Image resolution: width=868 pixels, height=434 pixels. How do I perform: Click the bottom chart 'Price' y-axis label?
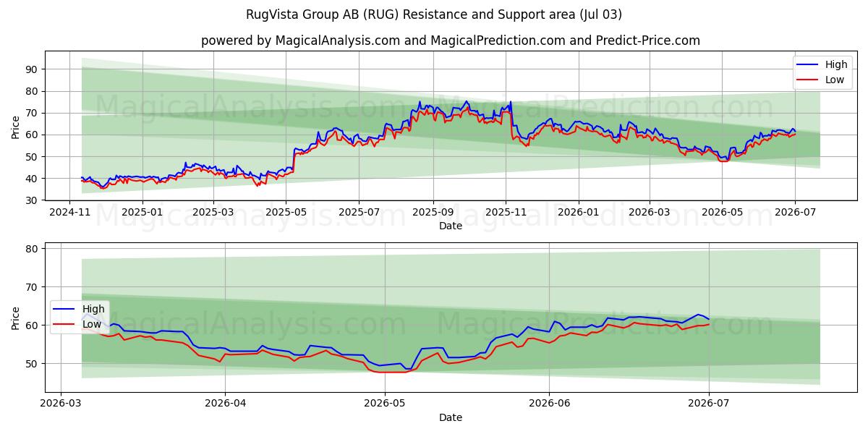(x=16, y=318)
